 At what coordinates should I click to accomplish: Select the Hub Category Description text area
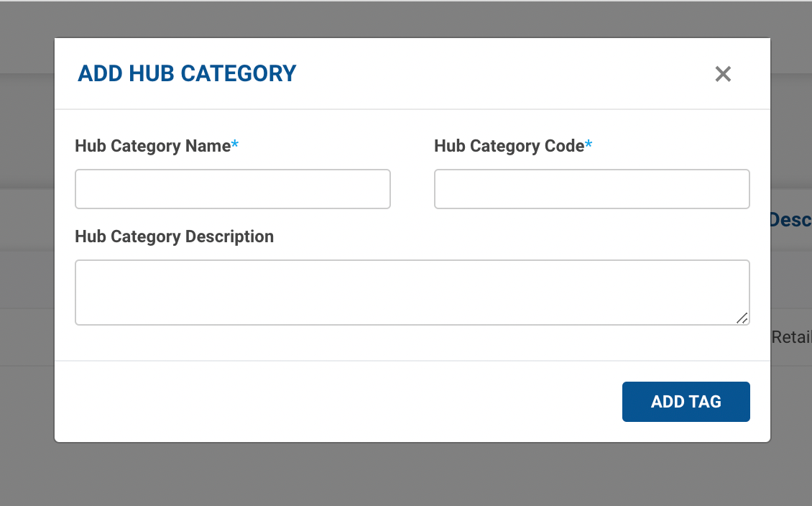[412, 293]
